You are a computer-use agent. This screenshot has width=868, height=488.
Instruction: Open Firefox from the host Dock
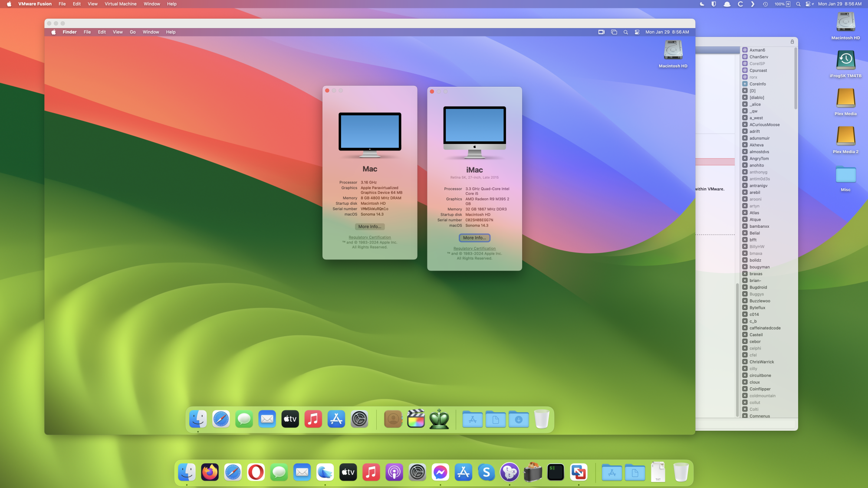tap(210, 472)
